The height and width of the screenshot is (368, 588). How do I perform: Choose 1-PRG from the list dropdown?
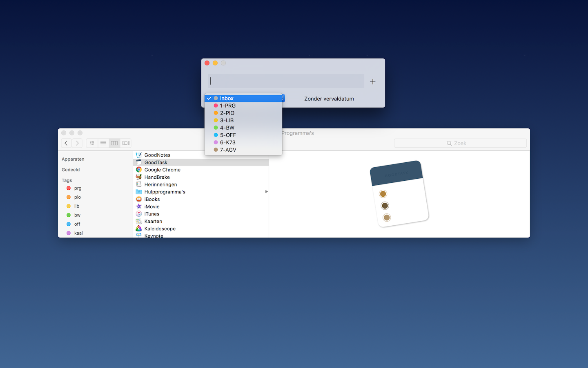pyautogui.click(x=243, y=105)
